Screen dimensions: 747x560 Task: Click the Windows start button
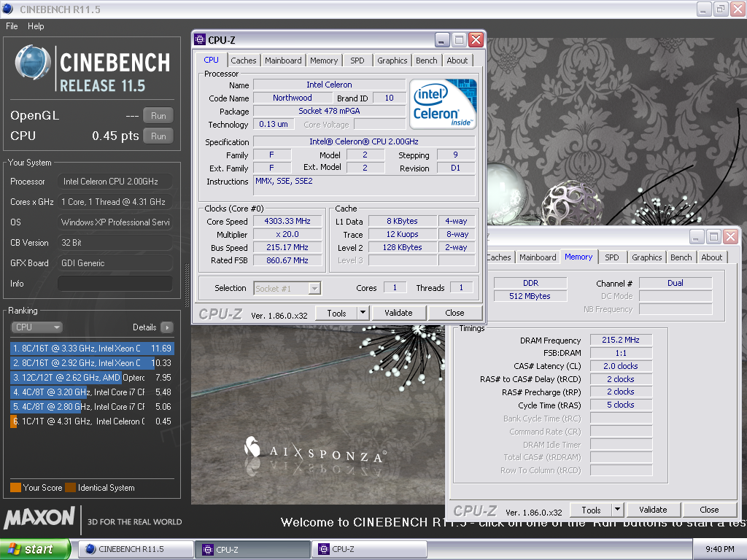point(35,549)
